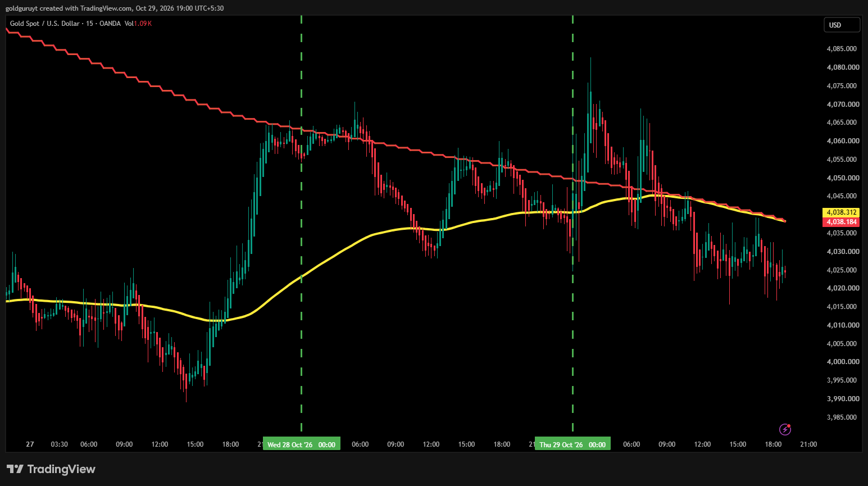
Task: Click the Gold Spot / U.S. Dollar title
Action: coord(45,24)
